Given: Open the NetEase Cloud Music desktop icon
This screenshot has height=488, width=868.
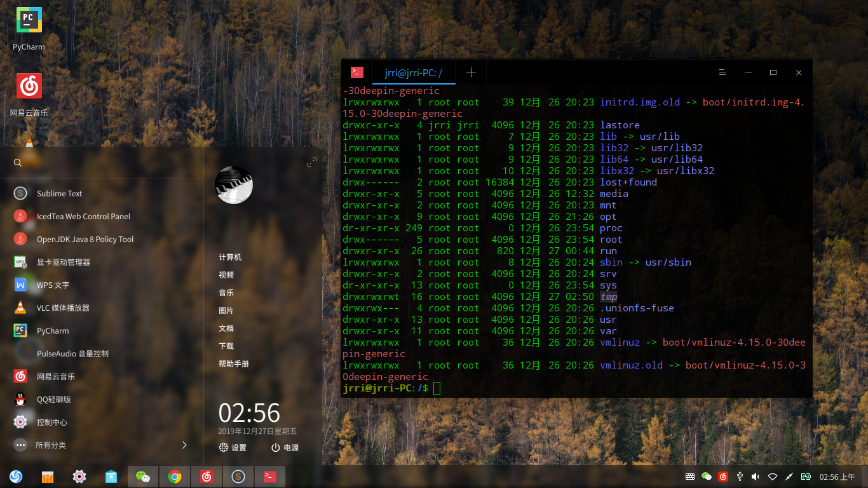Looking at the screenshot, I should tap(29, 86).
